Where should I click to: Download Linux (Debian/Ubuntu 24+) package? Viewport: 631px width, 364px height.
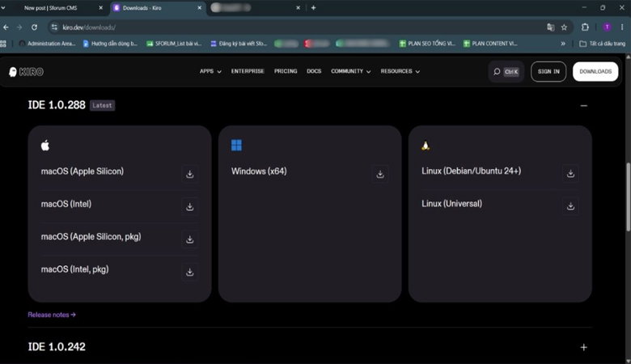(570, 174)
